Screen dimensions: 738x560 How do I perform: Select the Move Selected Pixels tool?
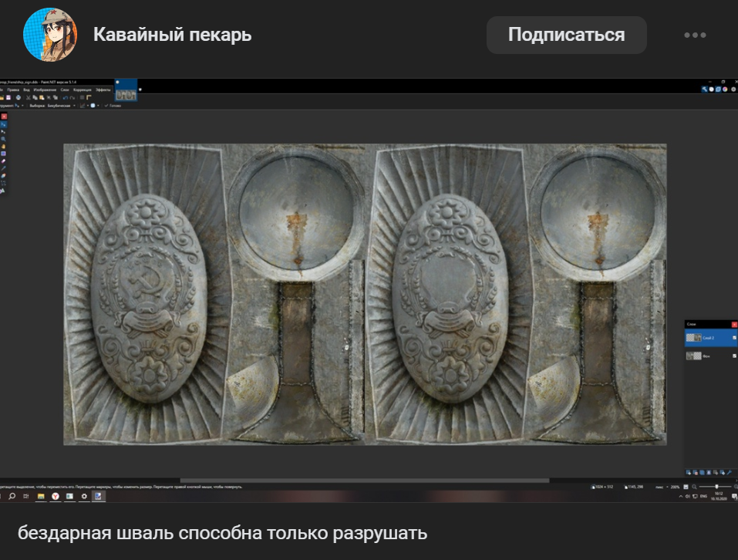[3, 125]
